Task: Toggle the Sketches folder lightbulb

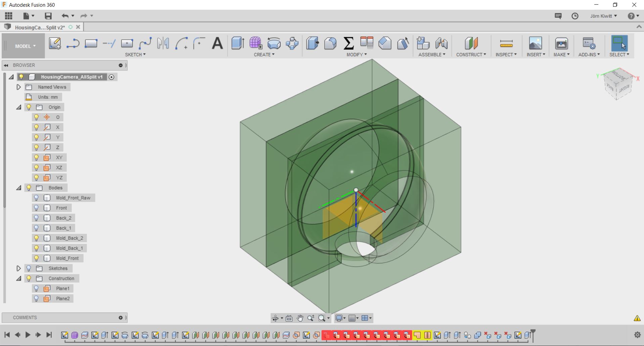Action: coord(29,268)
